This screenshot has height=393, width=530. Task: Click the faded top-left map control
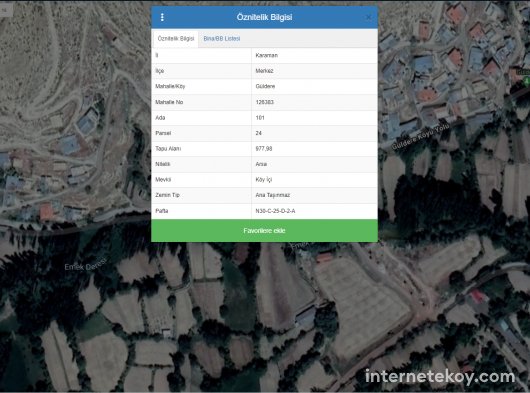(6, 10)
